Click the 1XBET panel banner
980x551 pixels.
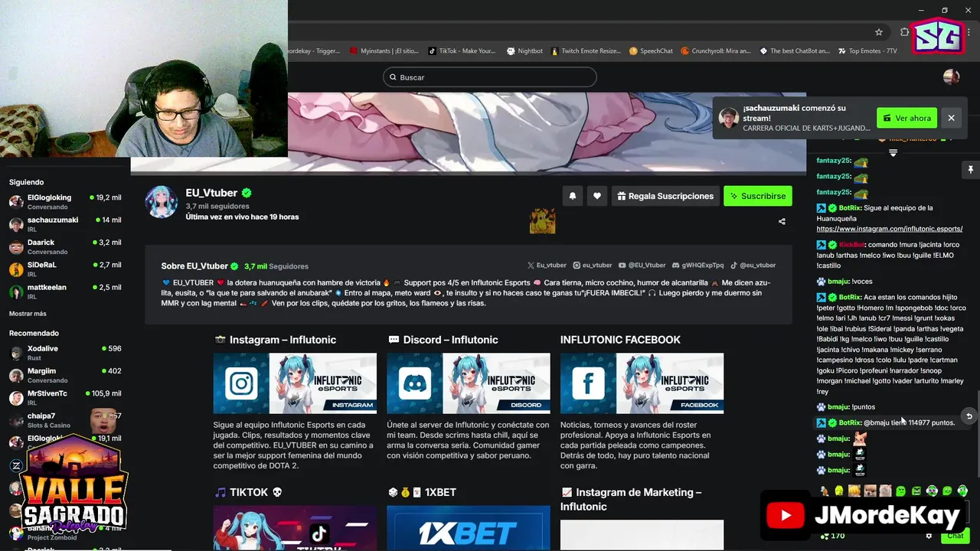click(469, 528)
